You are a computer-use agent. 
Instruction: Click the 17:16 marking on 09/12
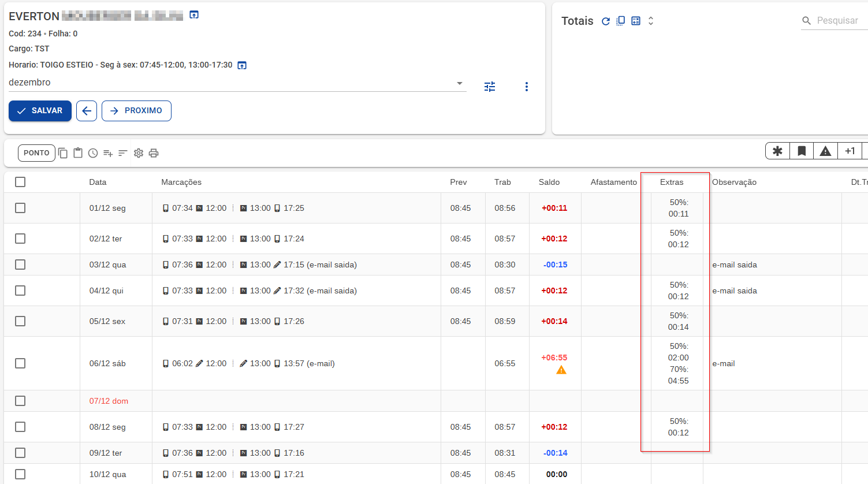point(294,453)
